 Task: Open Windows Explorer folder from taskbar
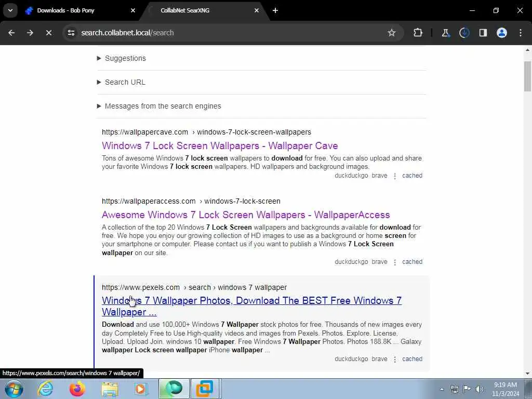point(110,389)
